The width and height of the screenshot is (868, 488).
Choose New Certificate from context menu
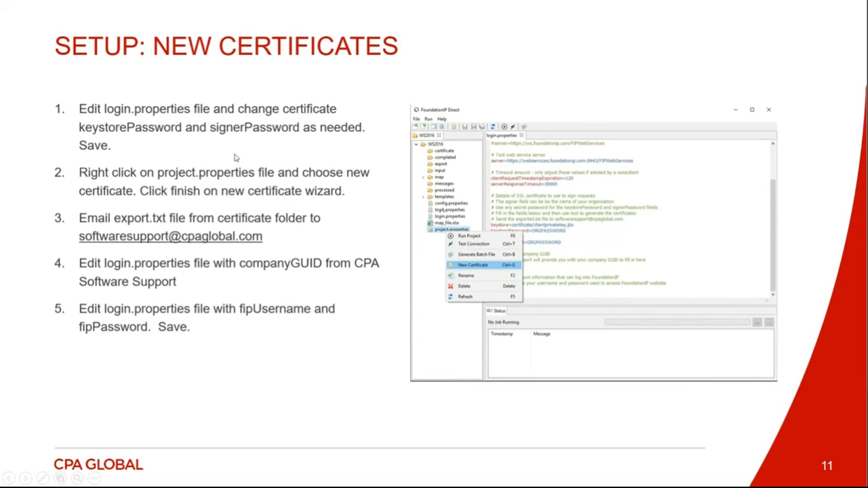tap(484, 265)
